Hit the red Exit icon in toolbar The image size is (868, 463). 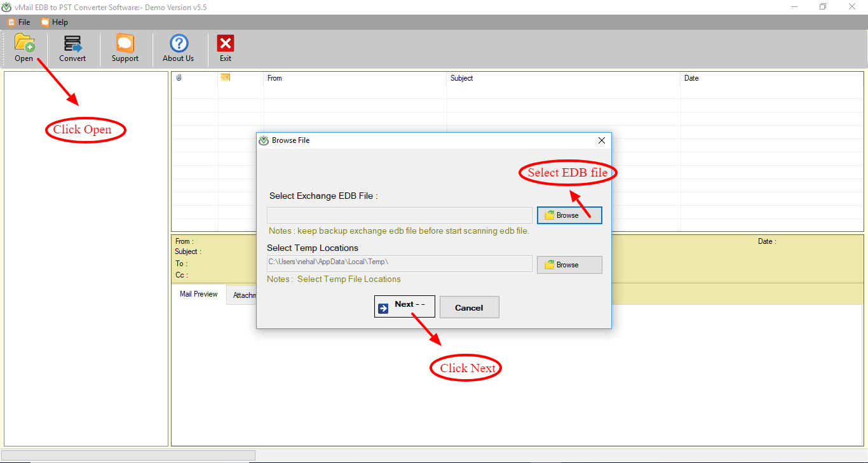(x=226, y=43)
